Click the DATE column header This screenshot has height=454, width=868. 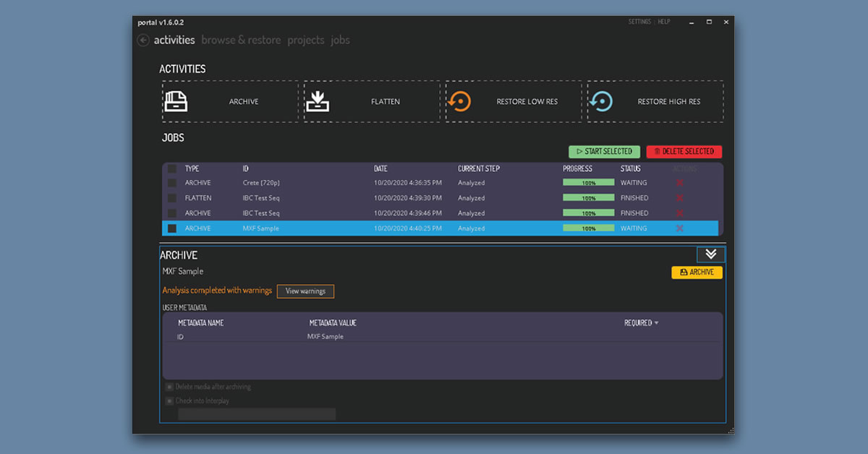[x=380, y=168]
